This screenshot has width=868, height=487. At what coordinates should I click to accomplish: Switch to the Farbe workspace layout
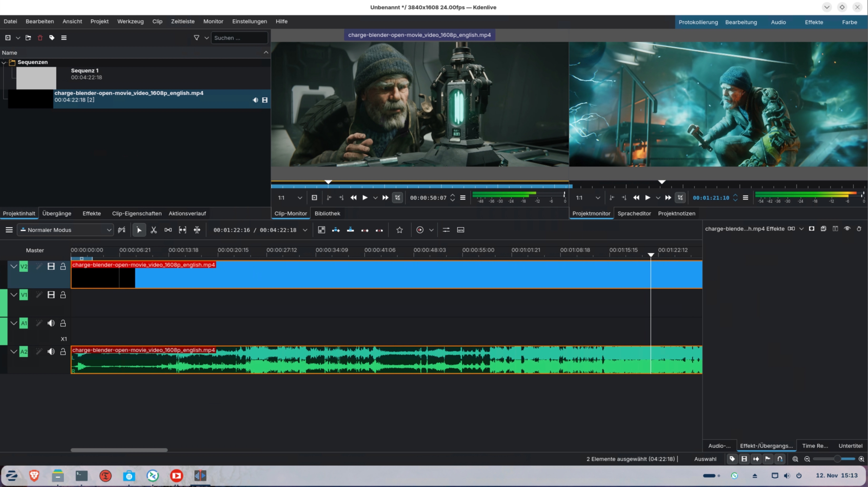(x=849, y=22)
